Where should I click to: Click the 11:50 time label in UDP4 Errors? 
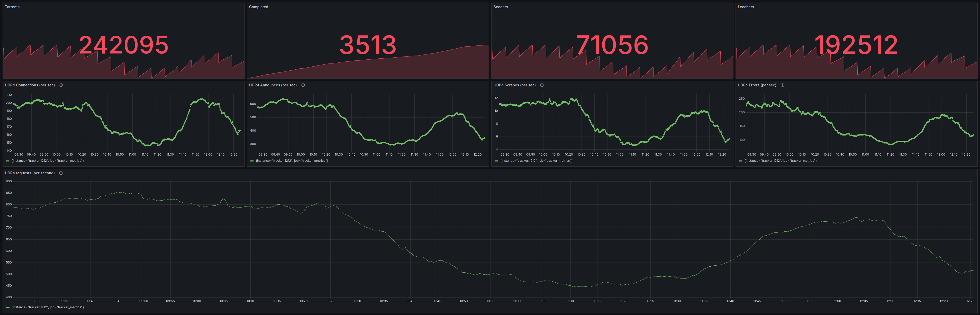(x=928, y=155)
